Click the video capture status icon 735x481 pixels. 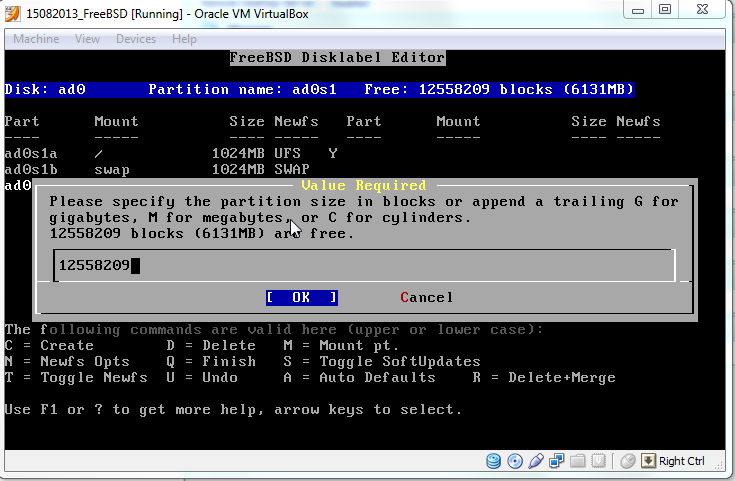599,461
